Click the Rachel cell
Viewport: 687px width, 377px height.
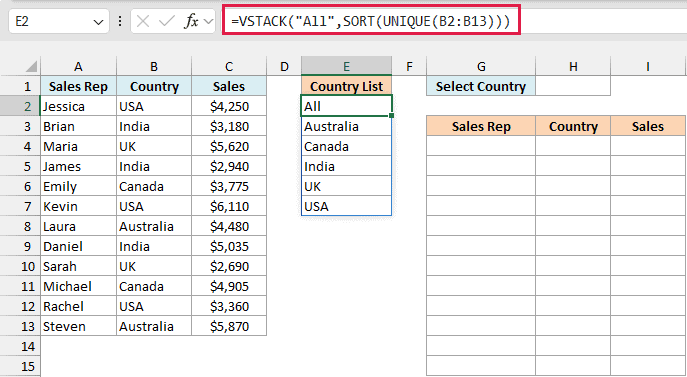(78, 306)
